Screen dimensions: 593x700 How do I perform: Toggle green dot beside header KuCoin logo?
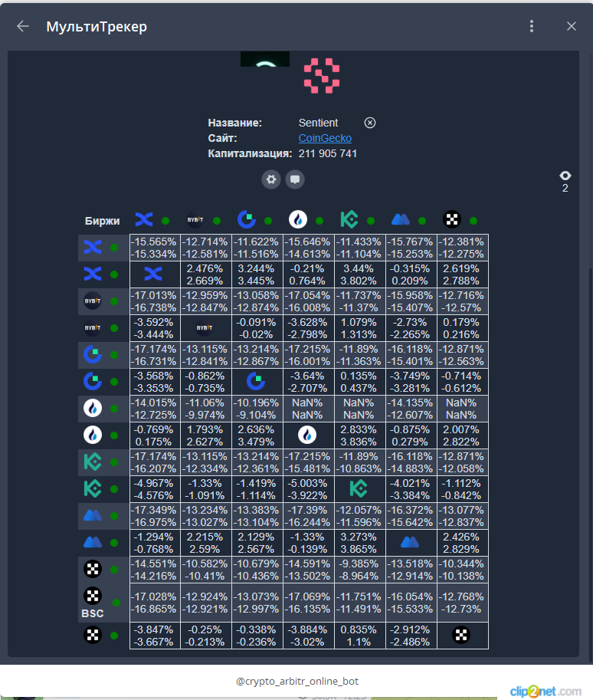[371, 221]
